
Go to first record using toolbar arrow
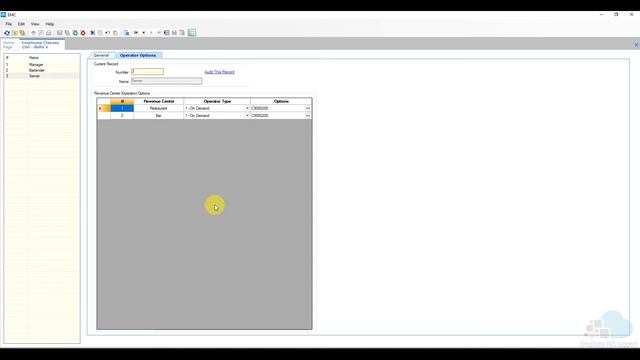click(136, 33)
